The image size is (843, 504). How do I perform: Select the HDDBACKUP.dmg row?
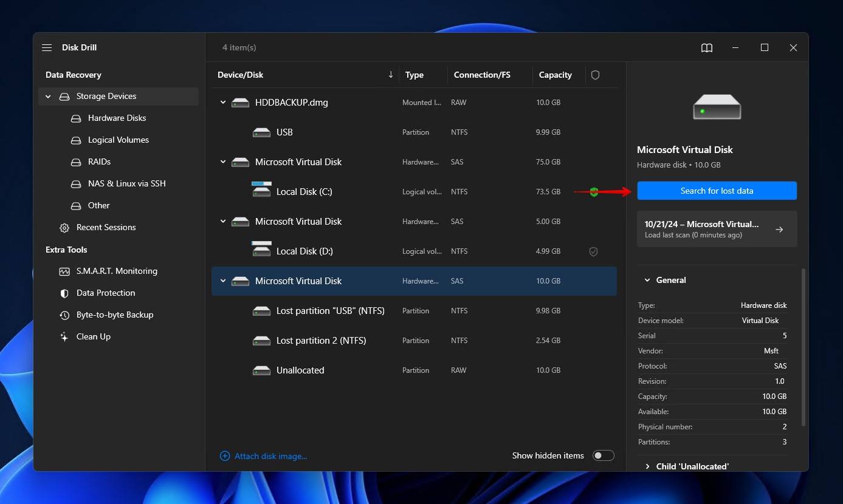point(414,103)
